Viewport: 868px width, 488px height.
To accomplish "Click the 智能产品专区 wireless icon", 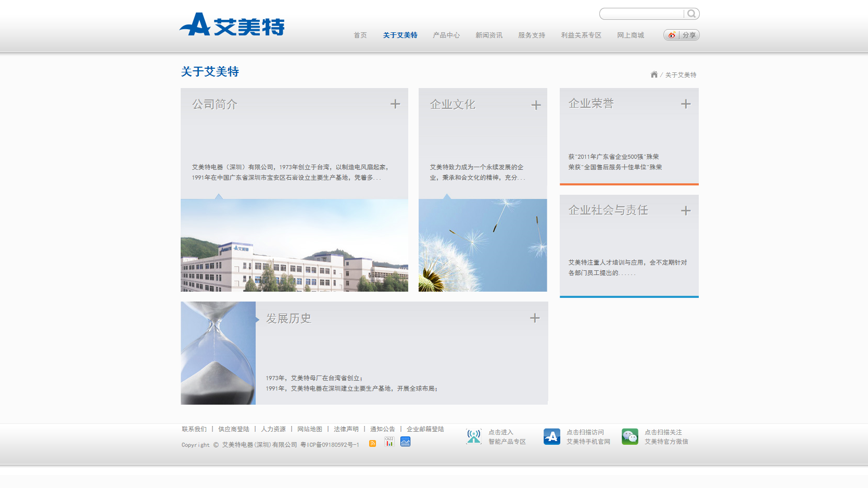I will [473, 436].
